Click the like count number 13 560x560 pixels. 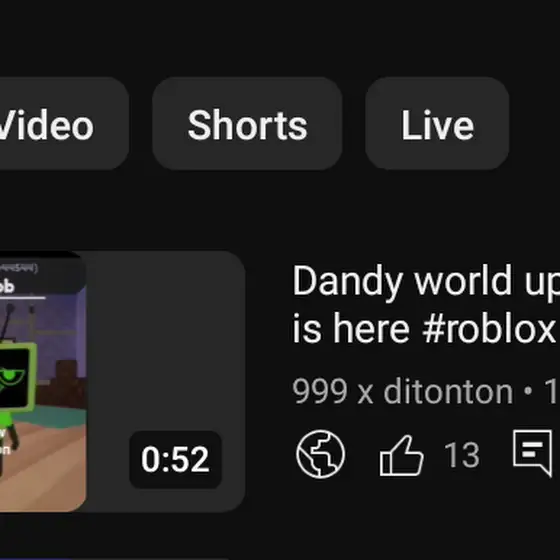462,455
